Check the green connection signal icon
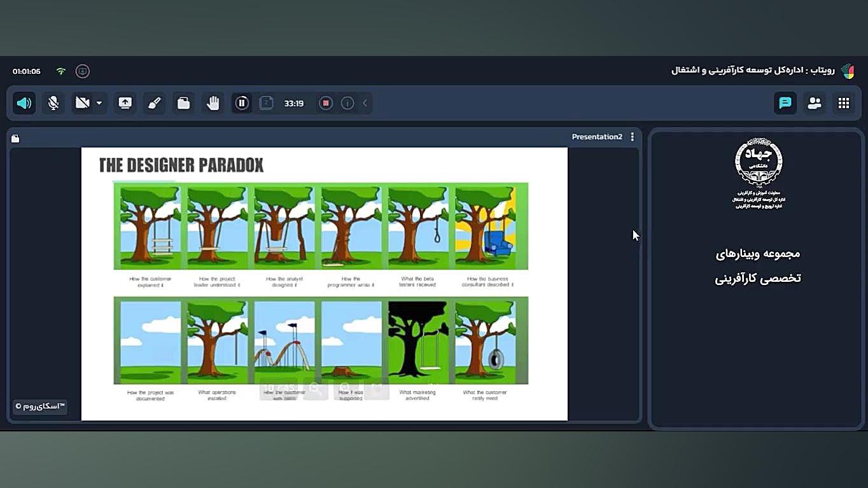The width and height of the screenshot is (868, 488). [61, 71]
